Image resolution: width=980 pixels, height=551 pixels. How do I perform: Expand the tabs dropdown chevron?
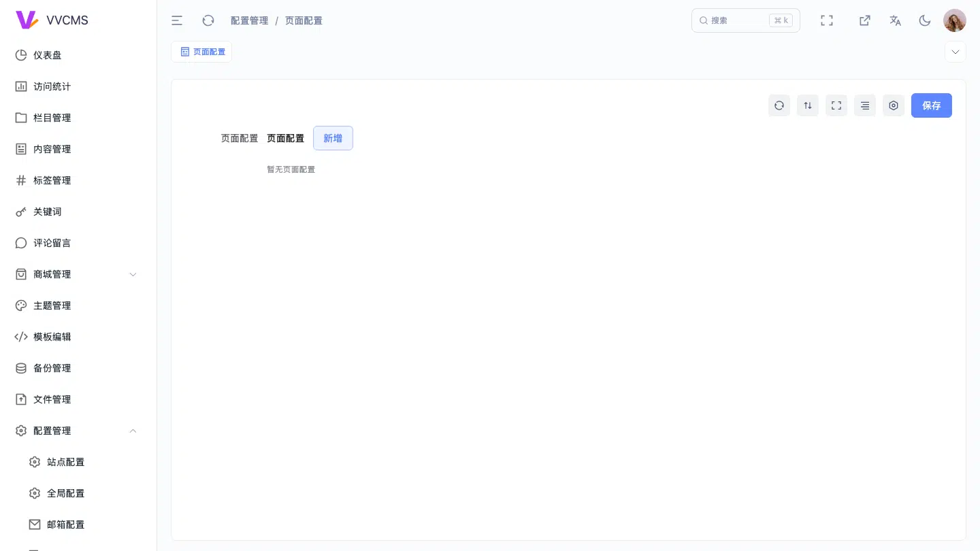(955, 52)
